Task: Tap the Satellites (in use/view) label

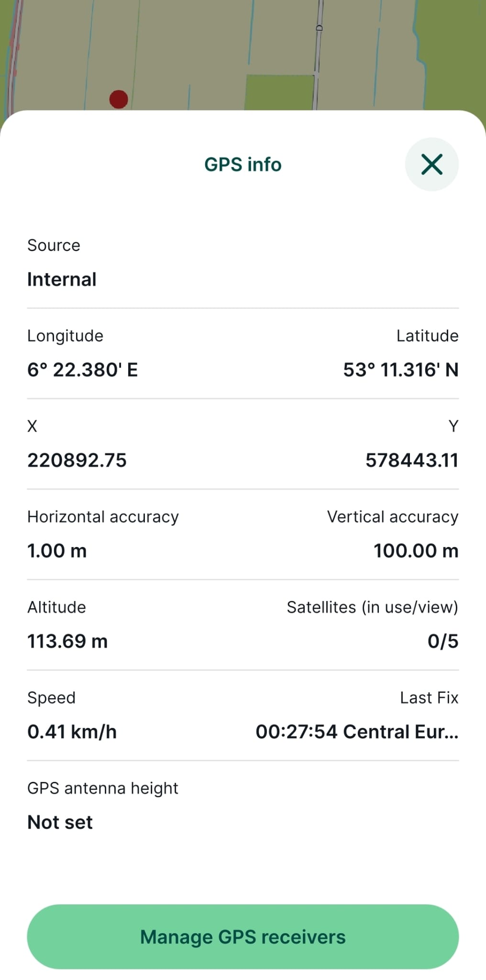Action: [x=372, y=607]
